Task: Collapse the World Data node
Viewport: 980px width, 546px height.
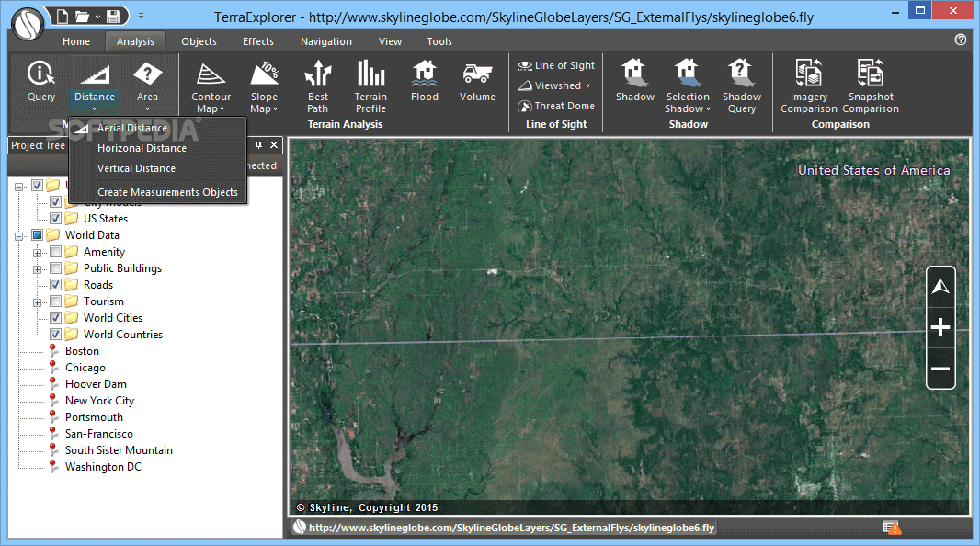Action: point(18,236)
